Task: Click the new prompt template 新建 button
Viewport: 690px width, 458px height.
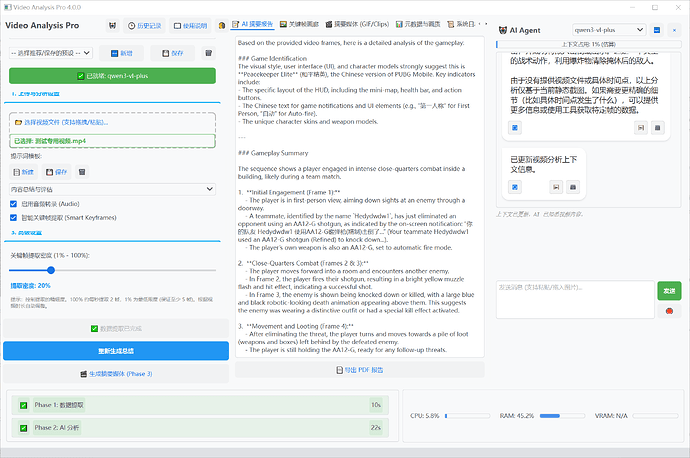Action: (24, 172)
